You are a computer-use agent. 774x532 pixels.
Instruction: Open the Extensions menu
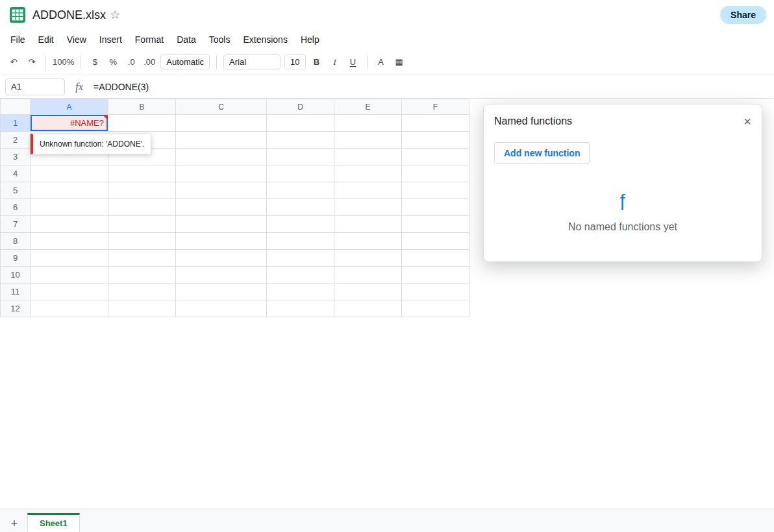pos(265,40)
